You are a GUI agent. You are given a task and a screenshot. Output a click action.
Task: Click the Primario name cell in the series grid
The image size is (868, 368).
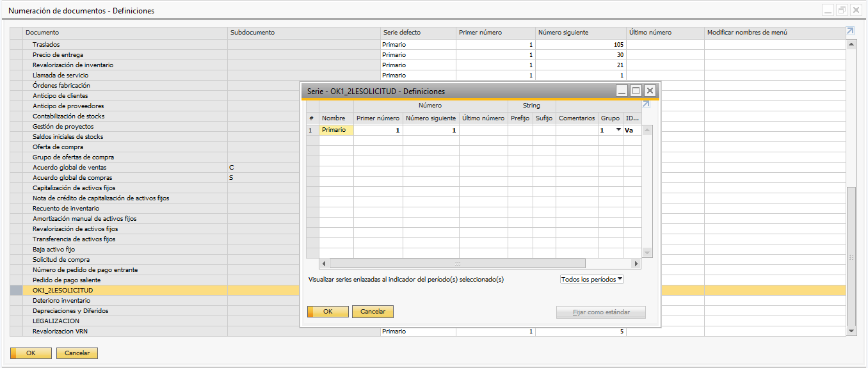point(336,130)
